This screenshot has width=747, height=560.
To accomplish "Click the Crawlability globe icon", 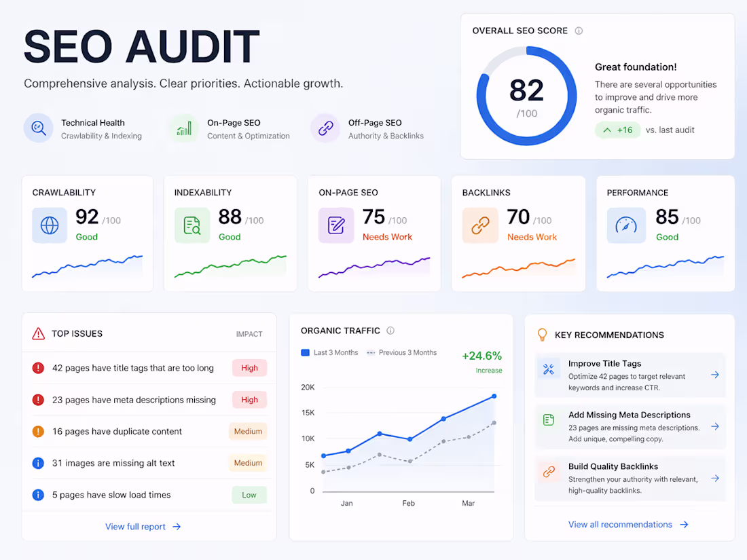I will point(49,225).
